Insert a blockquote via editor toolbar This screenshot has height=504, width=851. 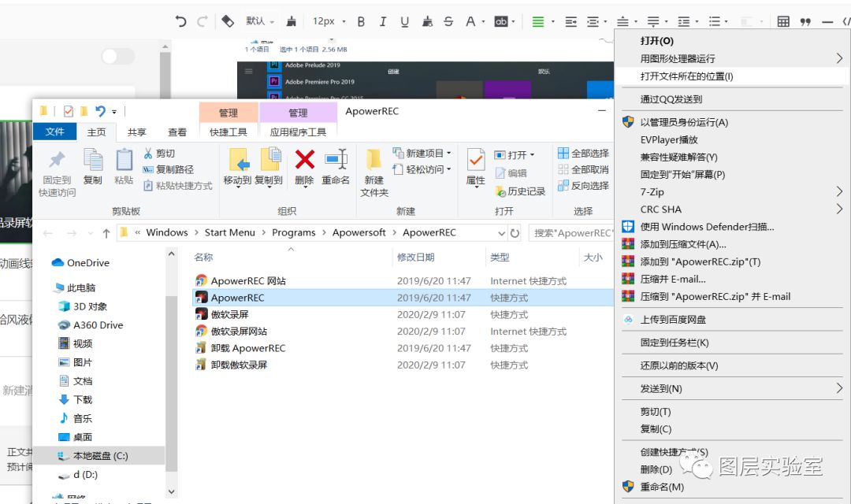(805, 21)
